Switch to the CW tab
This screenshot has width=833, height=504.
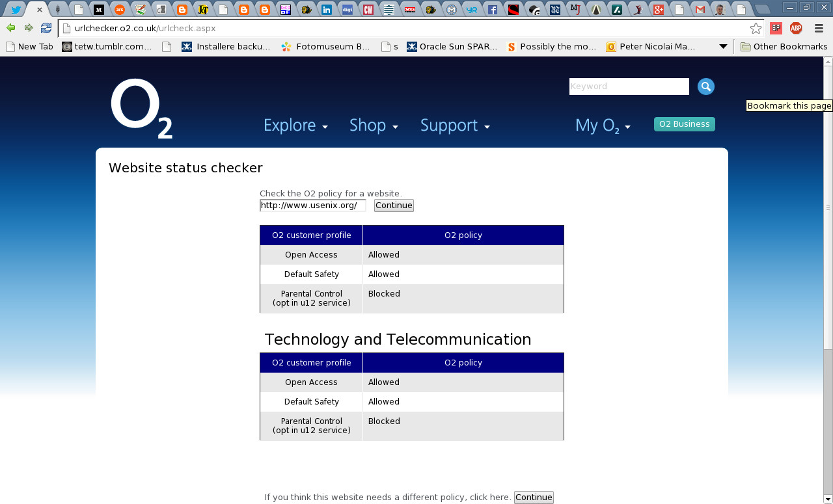pyautogui.click(x=368, y=10)
